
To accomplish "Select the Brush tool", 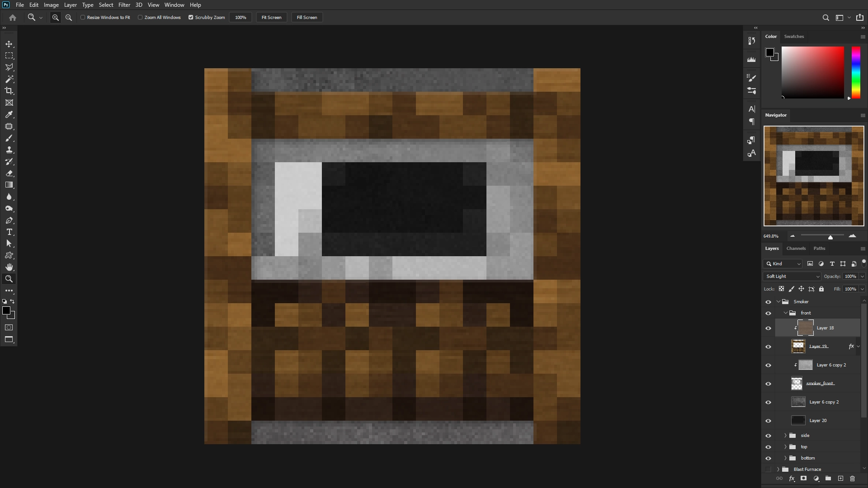I will pos(9,138).
